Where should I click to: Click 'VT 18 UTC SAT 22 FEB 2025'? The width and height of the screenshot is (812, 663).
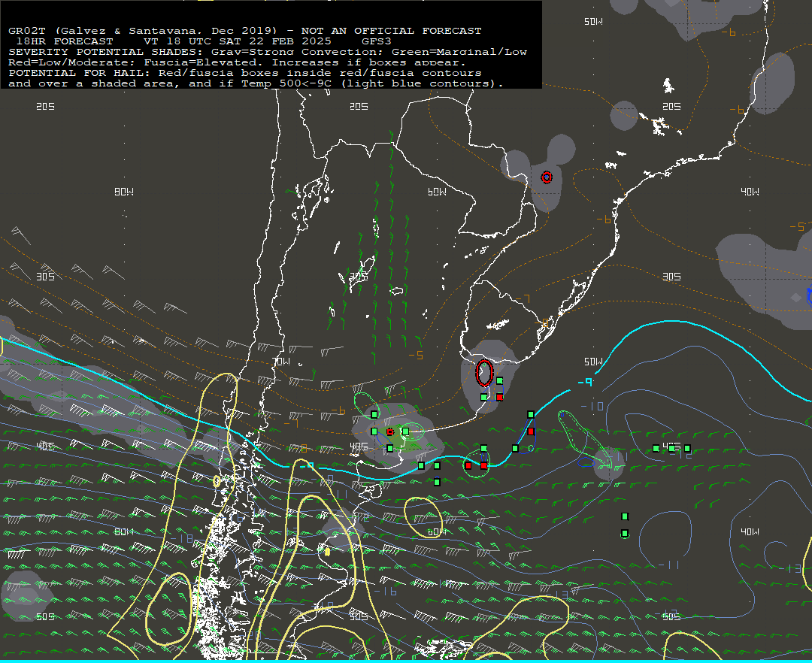point(238,41)
